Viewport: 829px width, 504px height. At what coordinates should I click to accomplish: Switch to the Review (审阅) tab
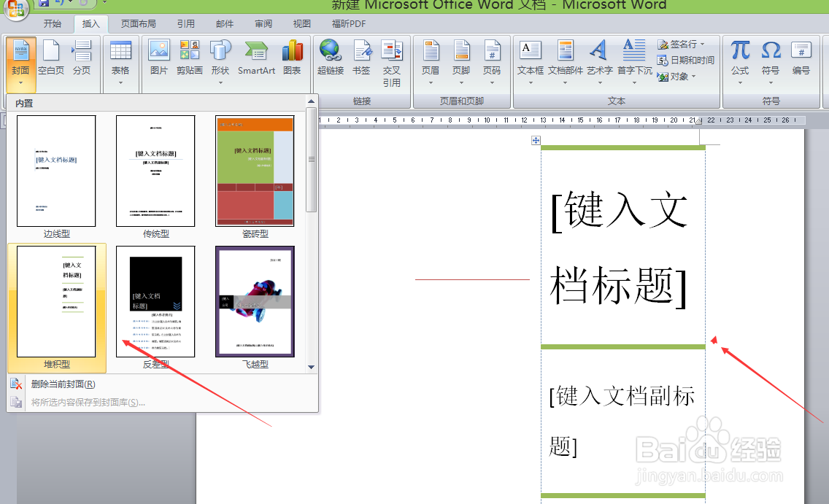(x=263, y=24)
